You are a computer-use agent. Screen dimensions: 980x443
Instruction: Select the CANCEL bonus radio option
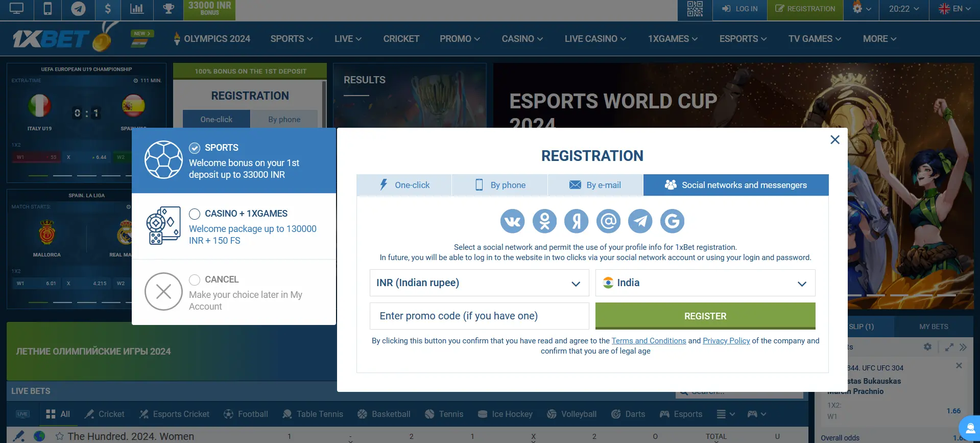pos(195,280)
